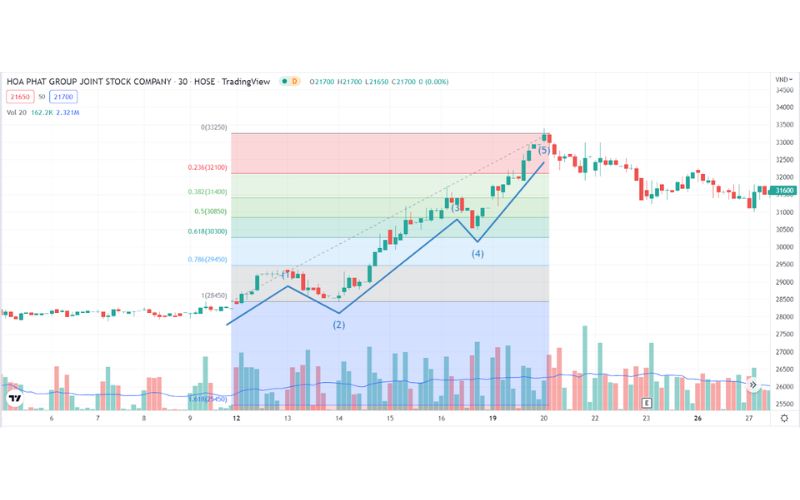
Task: Click the Elliott wave label (5)
Action: pyautogui.click(x=544, y=150)
